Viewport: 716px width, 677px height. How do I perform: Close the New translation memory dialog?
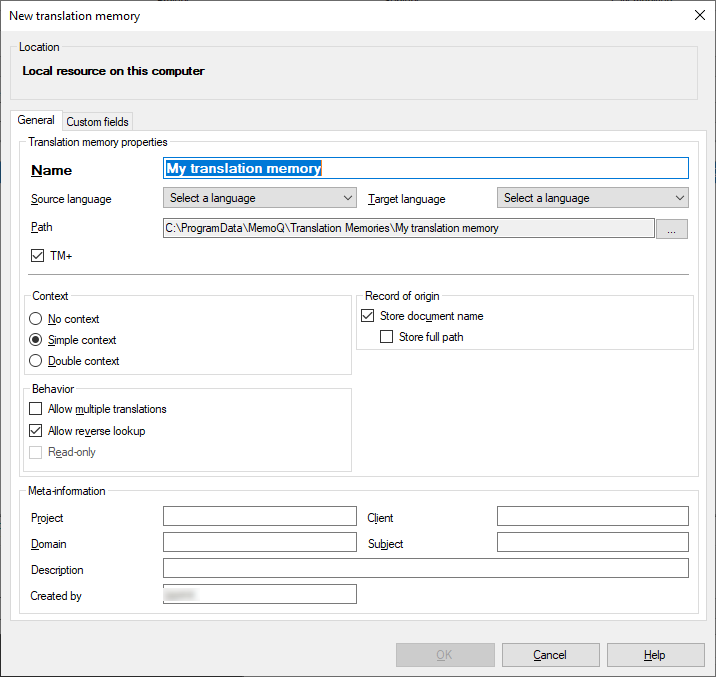click(x=699, y=15)
